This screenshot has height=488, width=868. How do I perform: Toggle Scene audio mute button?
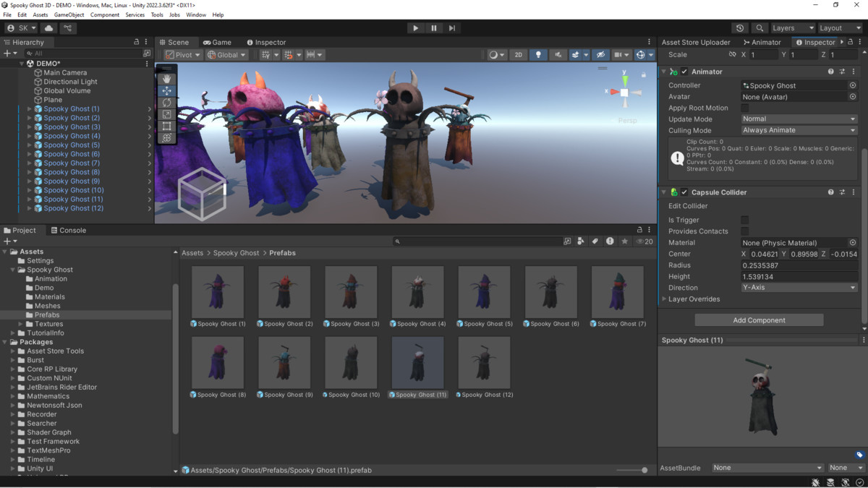coord(558,55)
